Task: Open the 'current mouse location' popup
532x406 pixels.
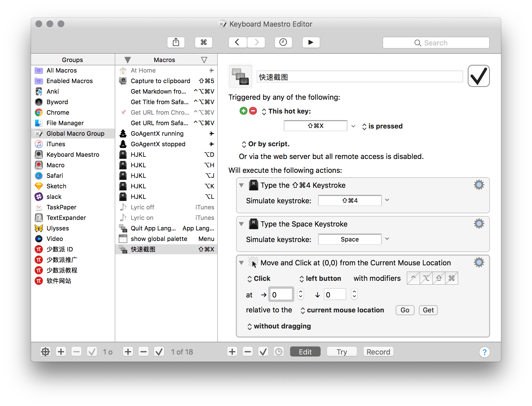Action: tap(342, 310)
